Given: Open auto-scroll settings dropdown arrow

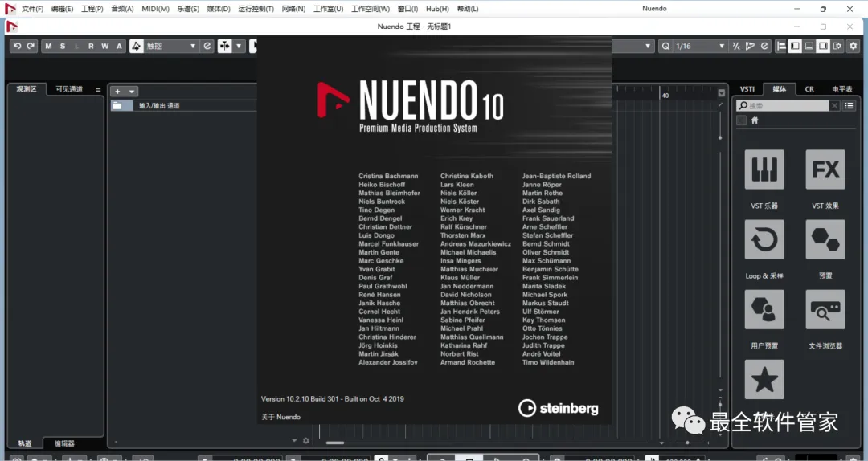Looking at the screenshot, I should tap(239, 46).
